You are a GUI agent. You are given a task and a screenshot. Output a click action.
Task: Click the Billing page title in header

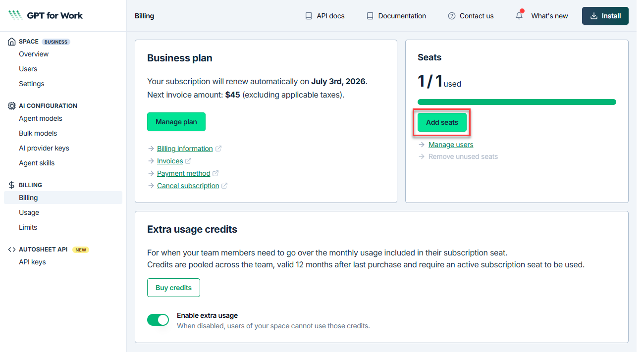[x=144, y=16]
